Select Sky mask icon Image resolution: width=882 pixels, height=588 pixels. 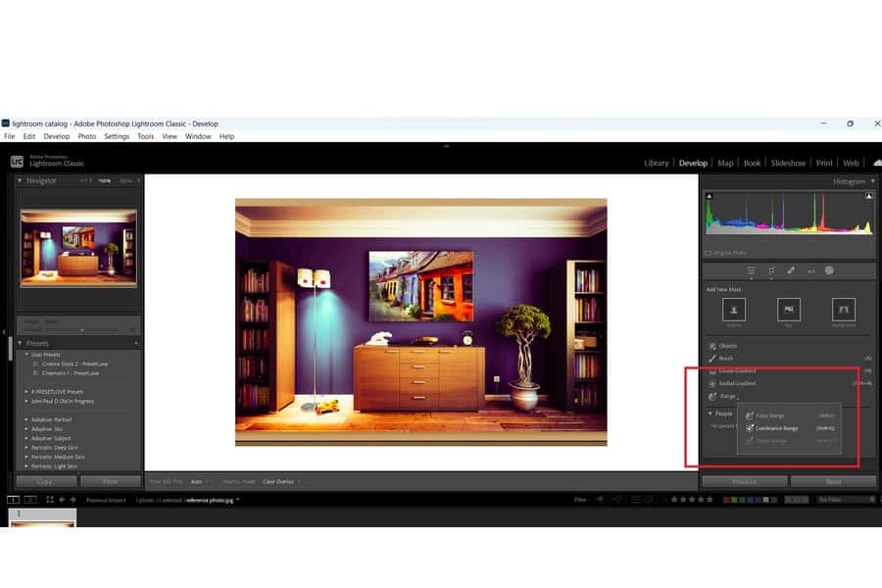pyautogui.click(x=789, y=310)
